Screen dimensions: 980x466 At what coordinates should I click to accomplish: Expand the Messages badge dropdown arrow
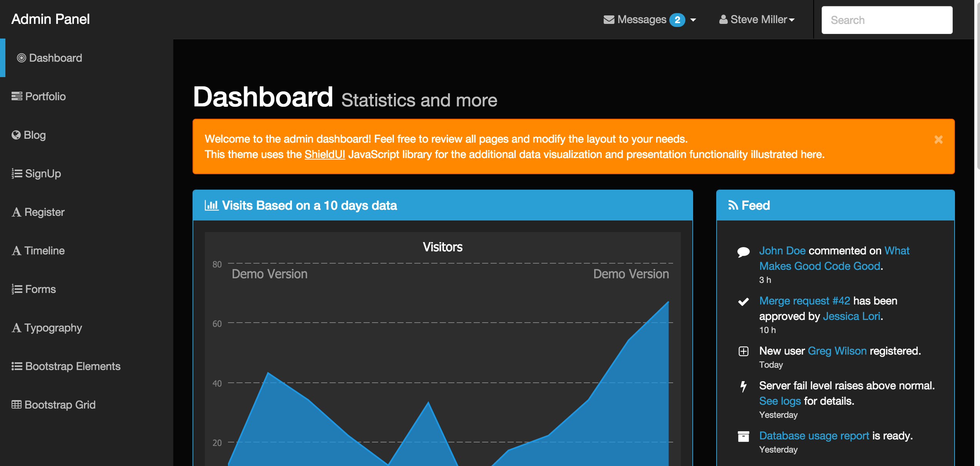(x=694, y=19)
